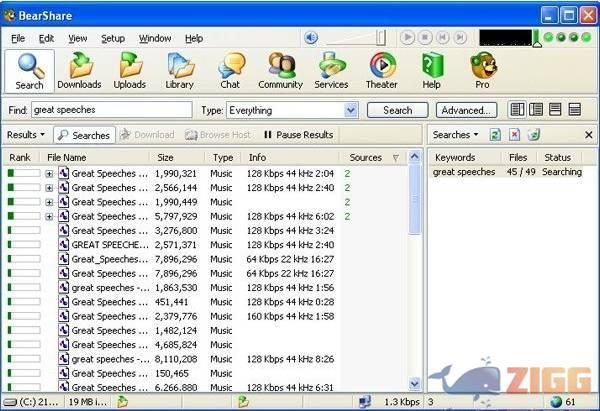The image size is (600, 411).
Task: Switch to the second pane layout icon
Action: click(x=536, y=110)
